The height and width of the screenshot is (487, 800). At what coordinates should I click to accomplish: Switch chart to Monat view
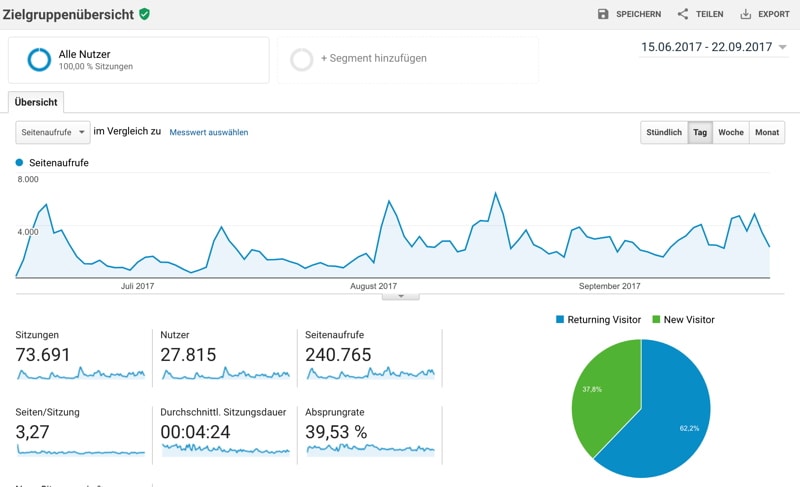[767, 132]
